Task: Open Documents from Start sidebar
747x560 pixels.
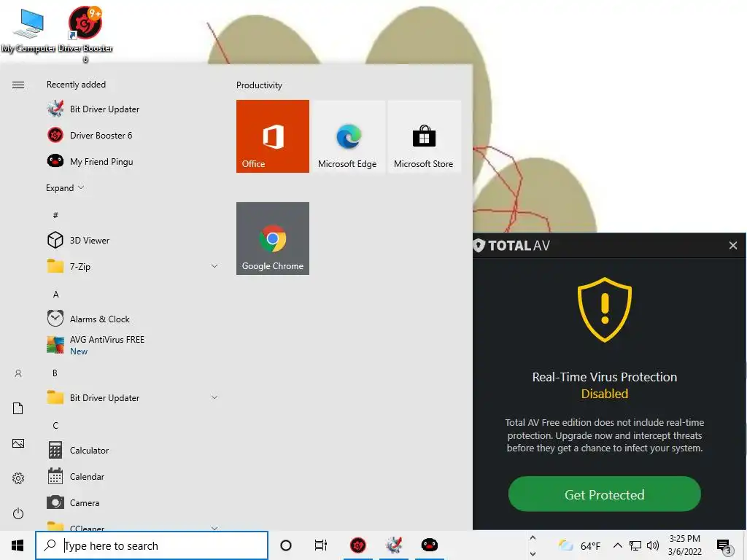Action: 18,408
